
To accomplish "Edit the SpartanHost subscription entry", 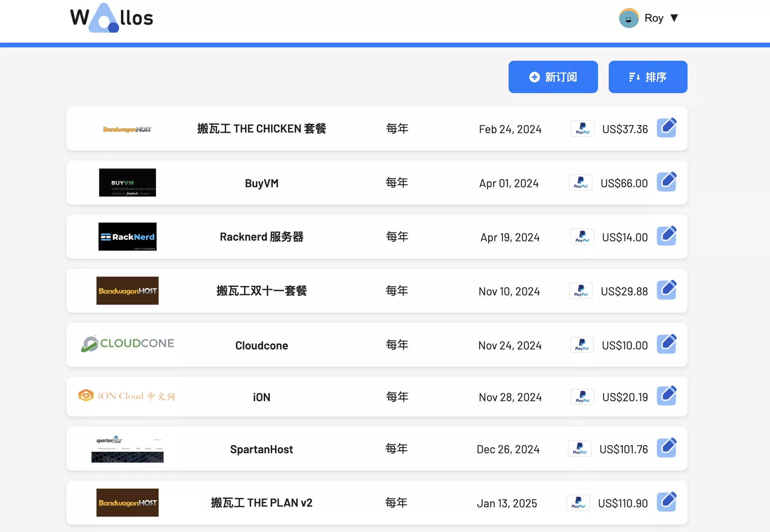I will click(667, 448).
